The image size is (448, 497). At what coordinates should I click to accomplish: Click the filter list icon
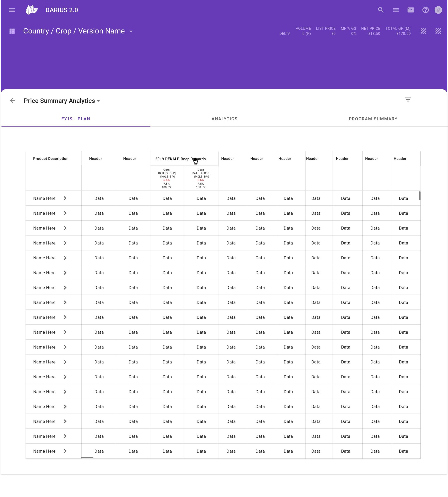point(408,99)
